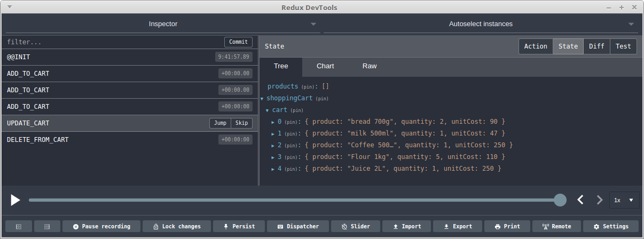Image resolution: width=644 pixels, height=239 pixels.
Task: Open the Tree tab
Action: coord(281,66)
